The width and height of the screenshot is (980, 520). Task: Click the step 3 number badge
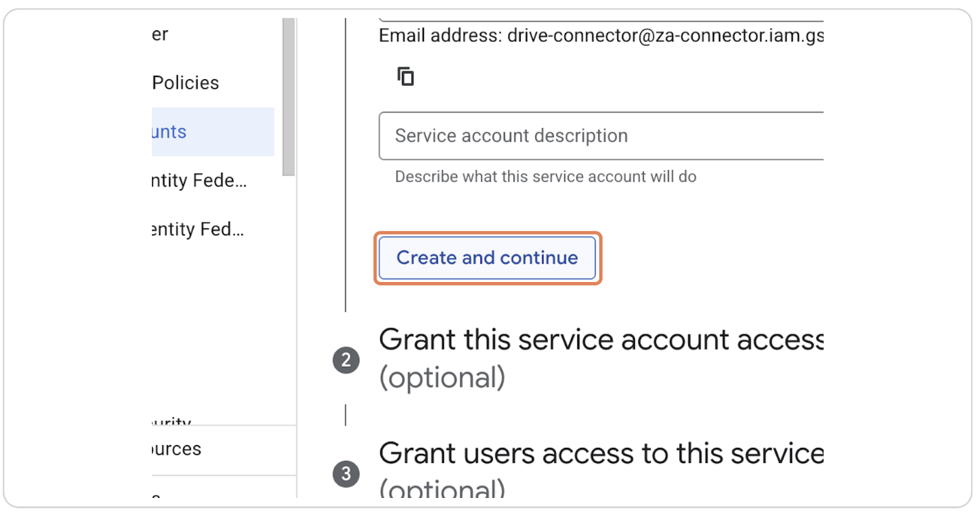(346, 475)
